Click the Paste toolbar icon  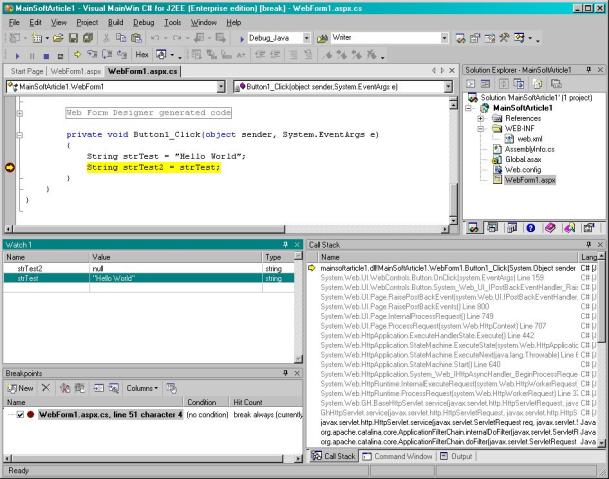pyautogui.click(x=136, y=38)
